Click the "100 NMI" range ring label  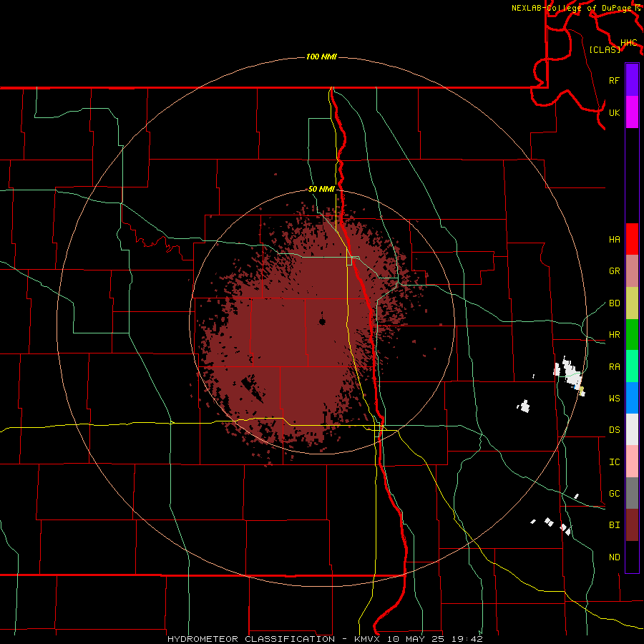point(321,57)
